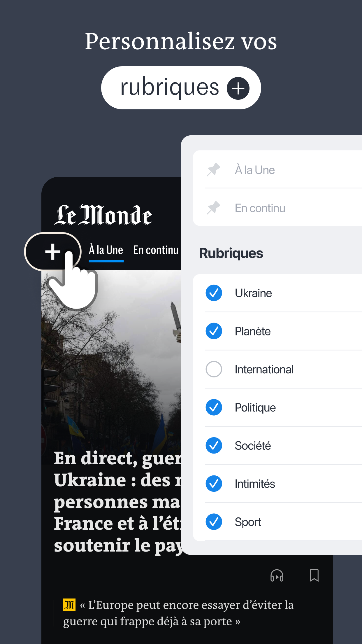The height and width of the screenshot is (644, 362).
Task: Click the pin icon next to À la Une
Action: tap(213, 170)
